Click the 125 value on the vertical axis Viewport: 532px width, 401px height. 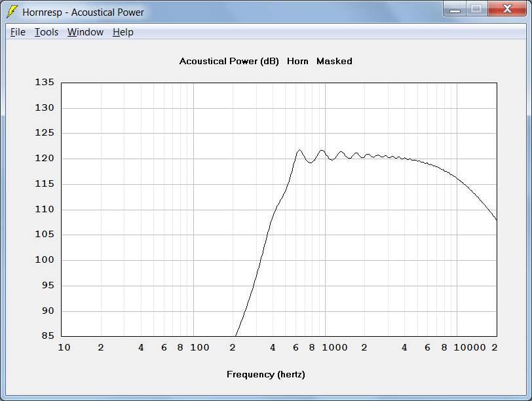[x=45, y=133]
